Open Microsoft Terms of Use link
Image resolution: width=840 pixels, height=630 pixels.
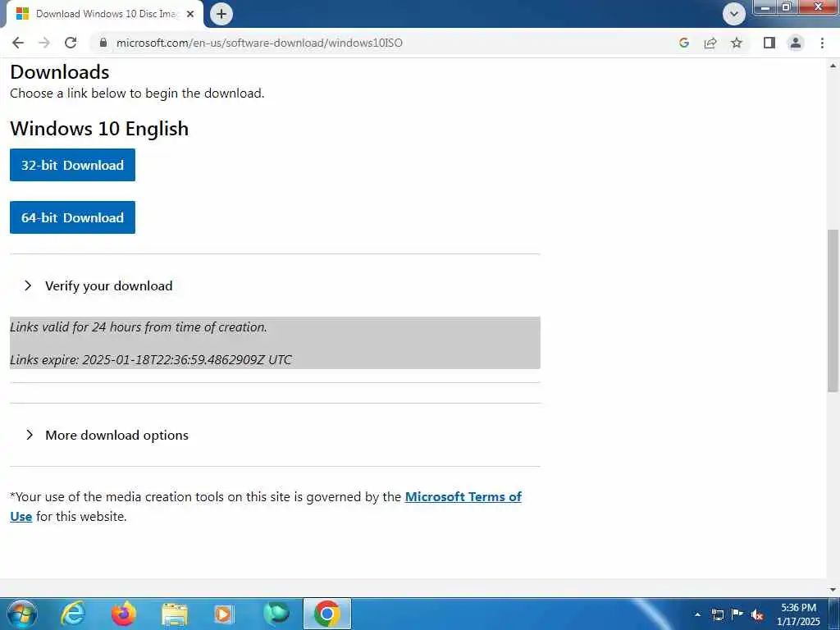(463, 496)
